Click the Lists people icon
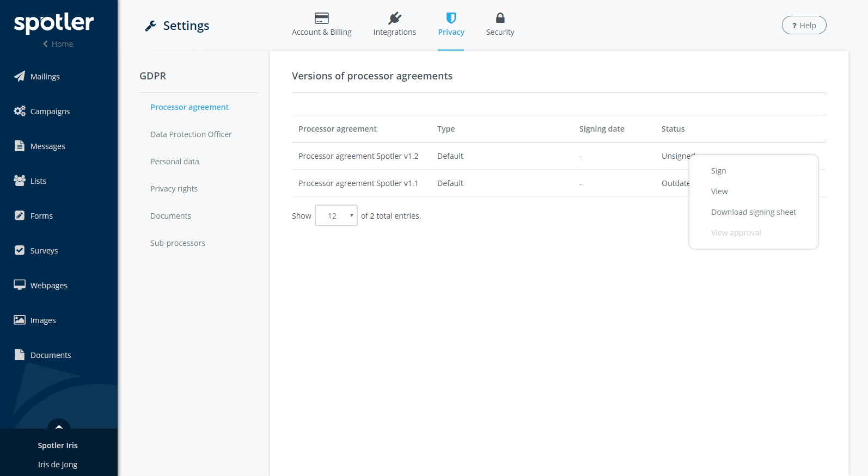This screenshot has height=476, width=868. coord(20,181)
